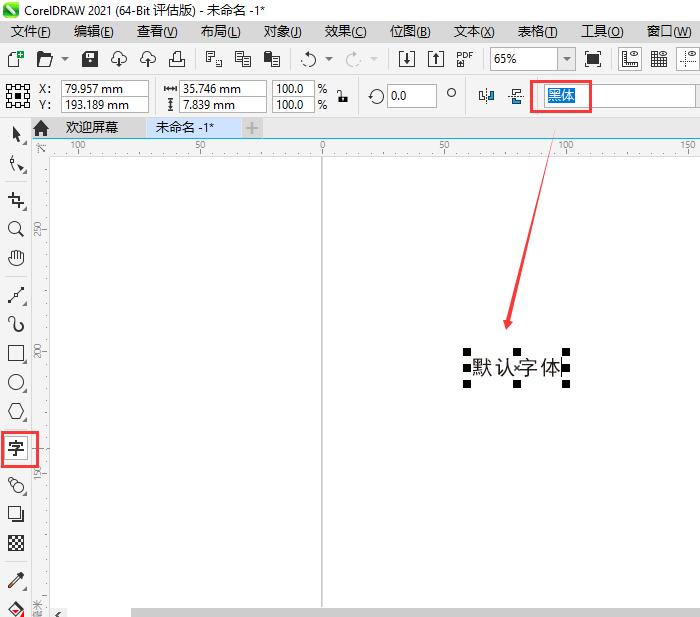Open the 窗口(W) menu
The height and width of the screenshot is (617, 700).
669,31
